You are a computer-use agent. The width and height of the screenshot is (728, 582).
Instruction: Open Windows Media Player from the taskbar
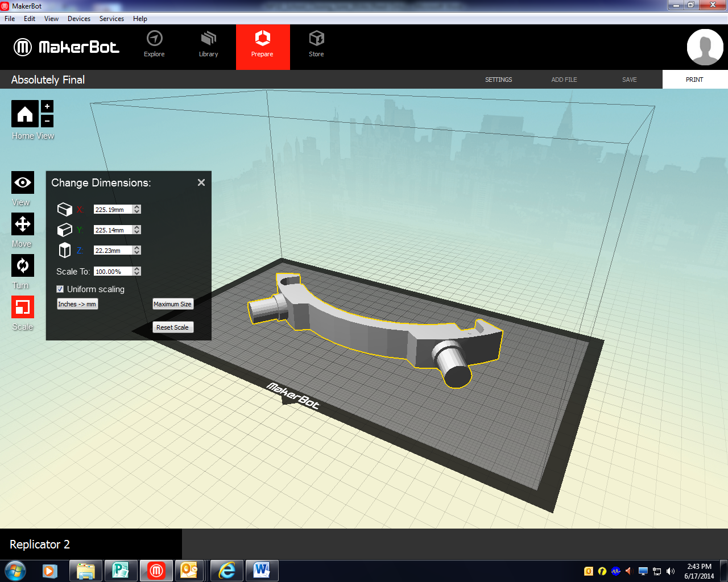[x=50, y=571]
